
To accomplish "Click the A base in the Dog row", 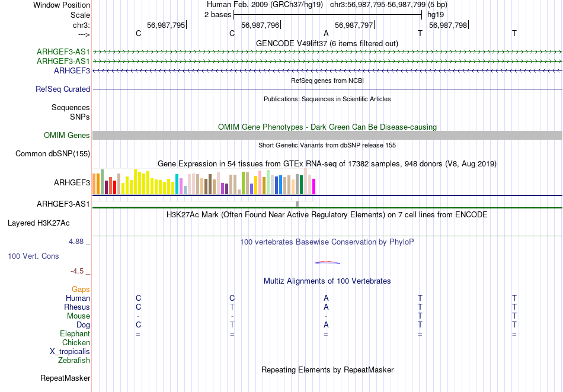I will coord(326,324).
